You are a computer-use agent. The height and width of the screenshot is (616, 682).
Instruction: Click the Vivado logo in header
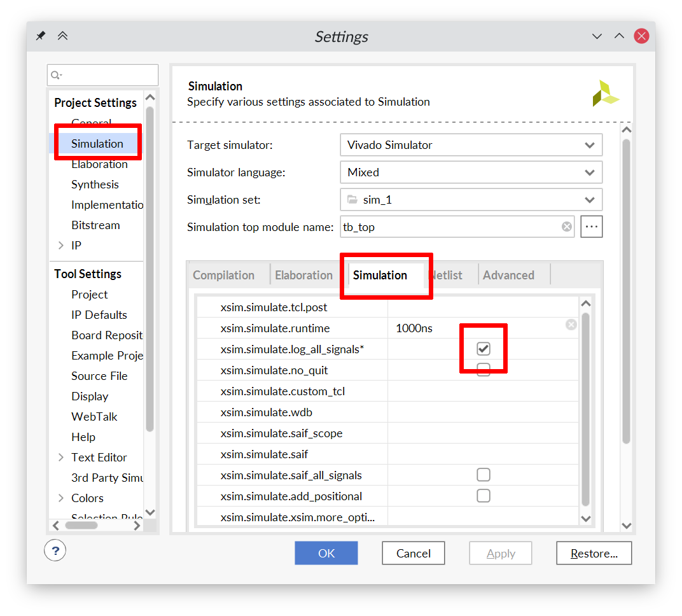(605, 94)
